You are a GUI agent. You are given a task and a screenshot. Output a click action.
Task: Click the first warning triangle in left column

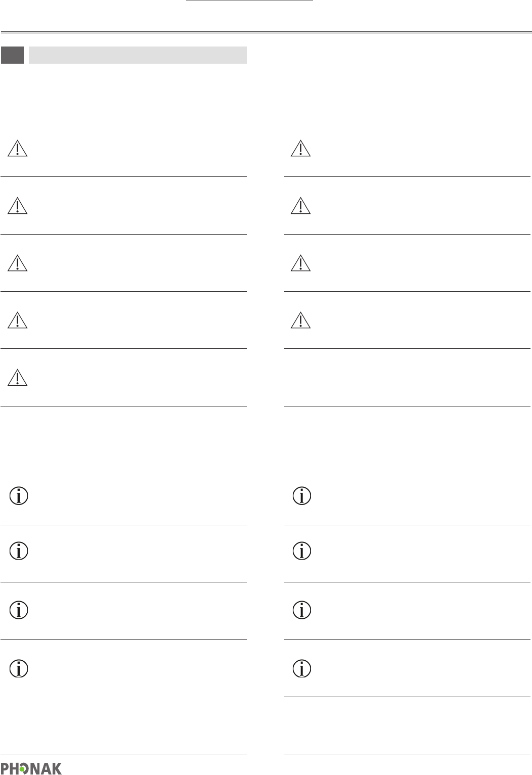coord(18,148)
